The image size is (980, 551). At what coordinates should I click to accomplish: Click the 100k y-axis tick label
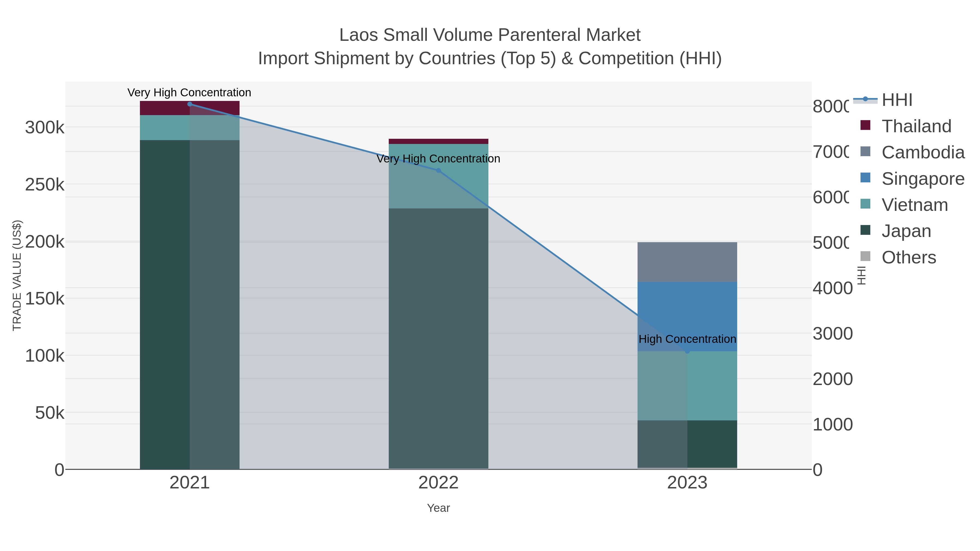coord(45,356)
